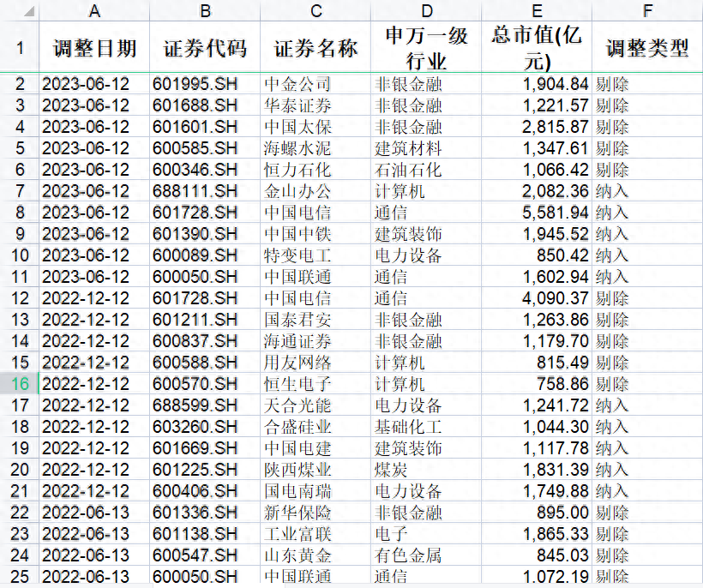Click cell 煤炭
This screenshot has width=703, height=588.
(x=426, y=470)
